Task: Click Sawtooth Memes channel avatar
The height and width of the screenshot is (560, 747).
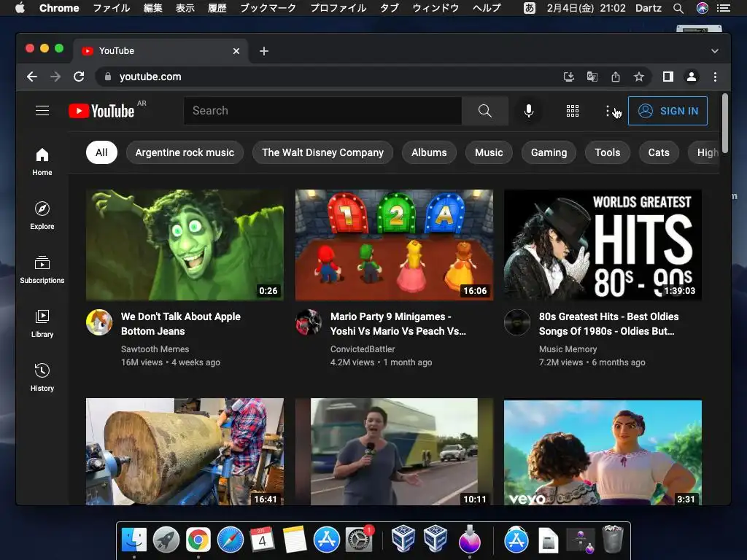Action: (99, 322)
